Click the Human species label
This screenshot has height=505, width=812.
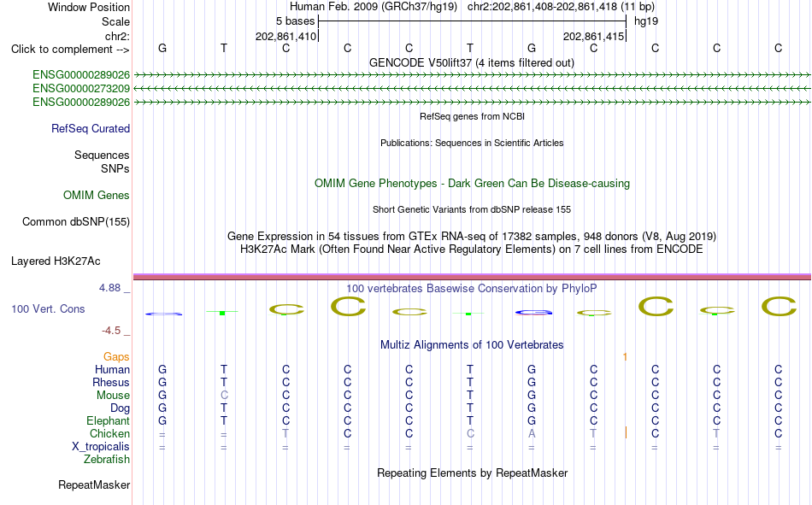coord(112,370)
